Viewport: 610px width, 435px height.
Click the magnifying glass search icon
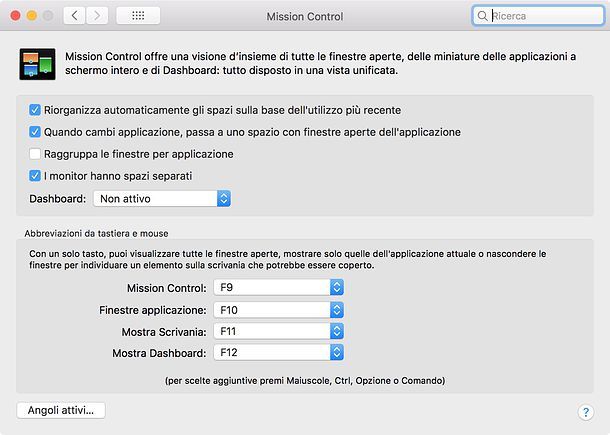[482, 16]
